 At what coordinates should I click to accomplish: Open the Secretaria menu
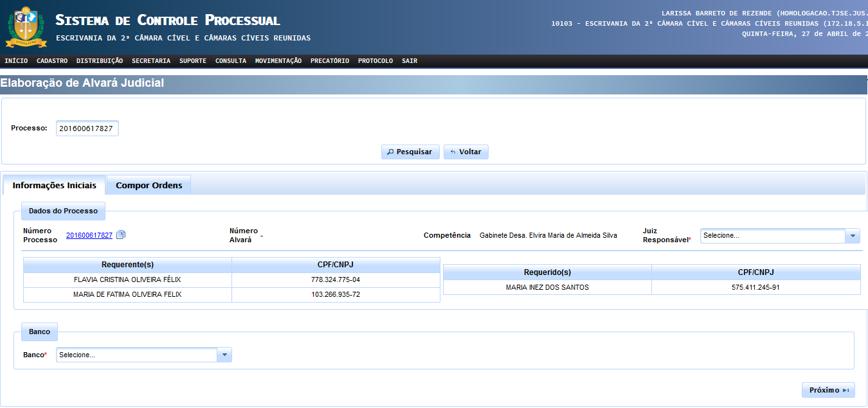(151, 61)
